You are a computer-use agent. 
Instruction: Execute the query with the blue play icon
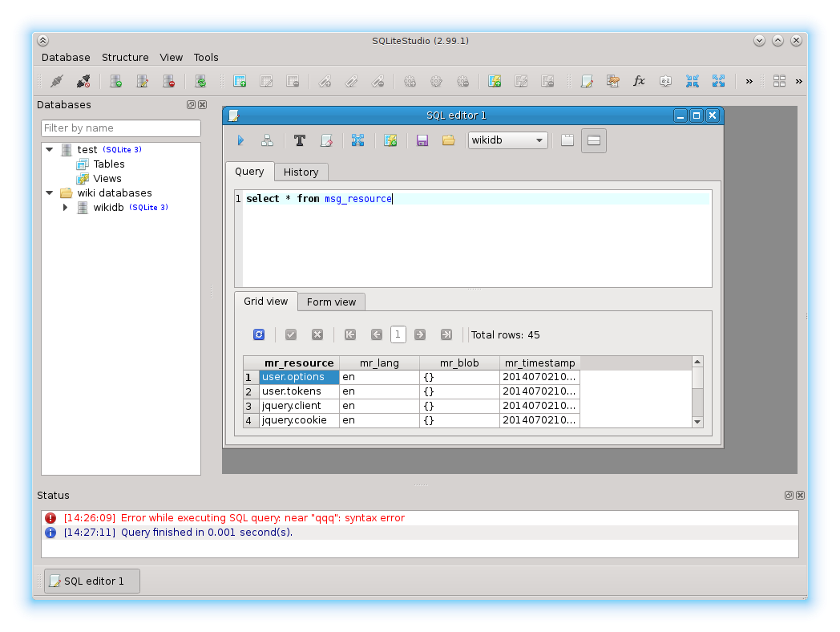coord(240,140)
